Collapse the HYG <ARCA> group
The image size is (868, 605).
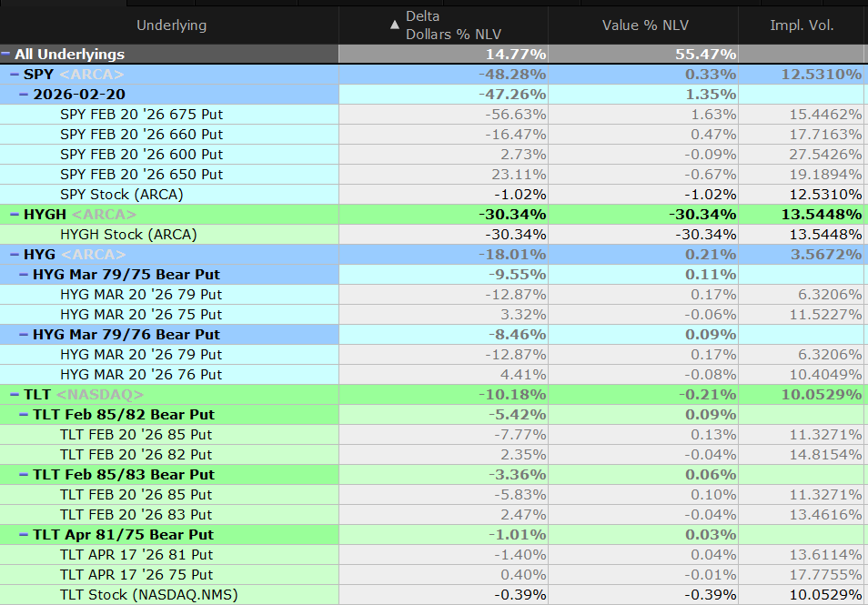[15, 254]
